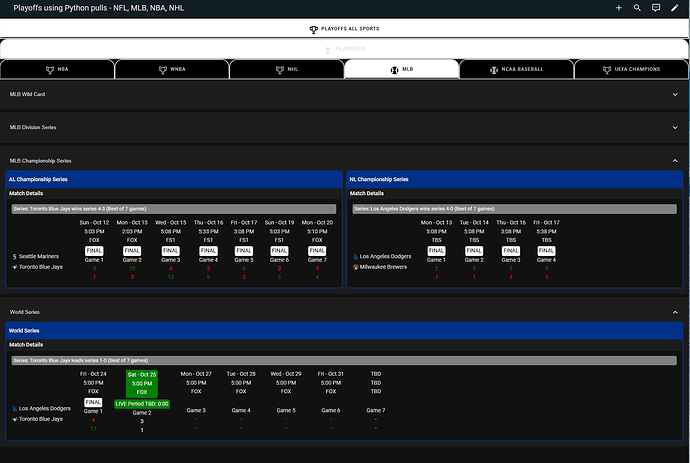Click the World Series Game 3 label
This screenshot has height=463, width=690.
196,411
